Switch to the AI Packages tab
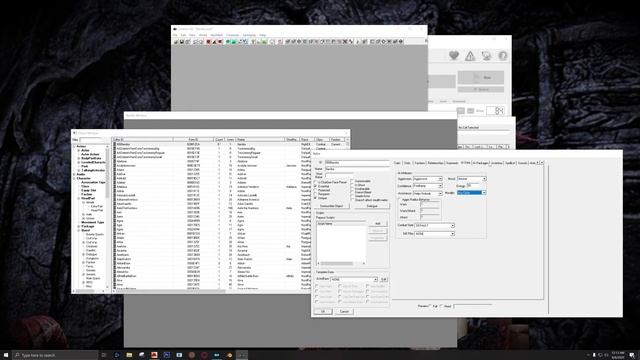This screenshot has height=360, width=640. coord(480,163)
